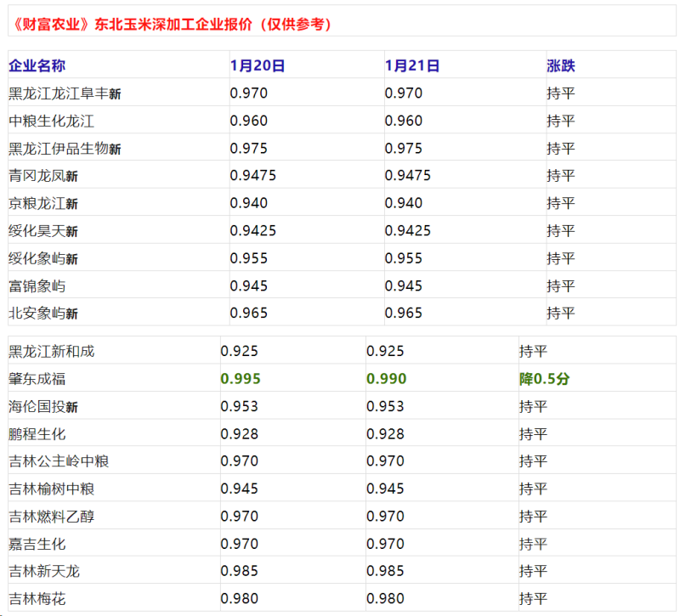
Task: Select the 企业名称 column header
Action: 37,65
